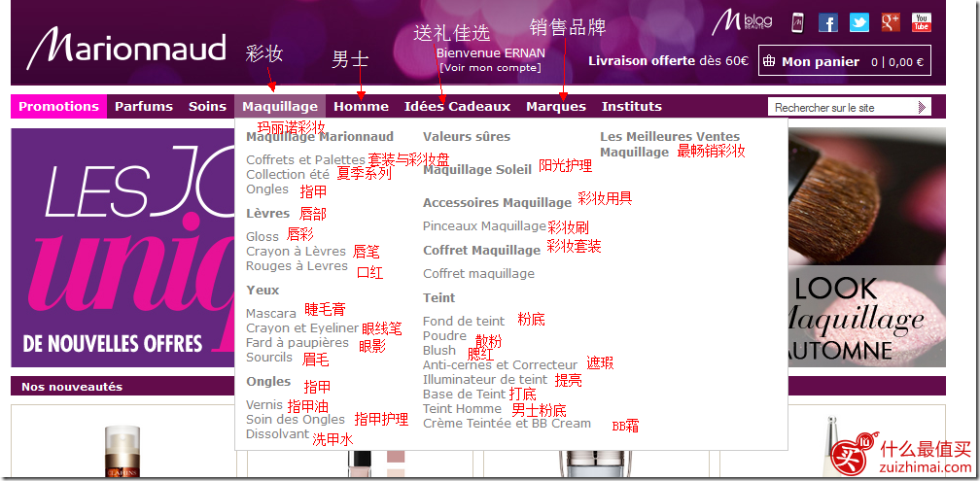Select Sourcils
The height and width of the screenshot is (481, 980).
coord(269,357)
